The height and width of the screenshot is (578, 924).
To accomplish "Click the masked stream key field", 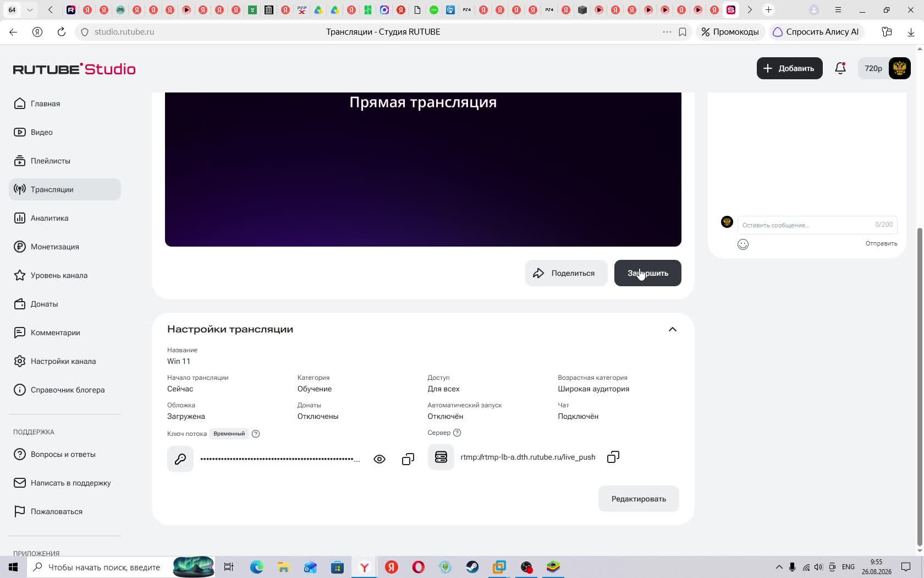I will pyautogui.click(x=280, y=459).
